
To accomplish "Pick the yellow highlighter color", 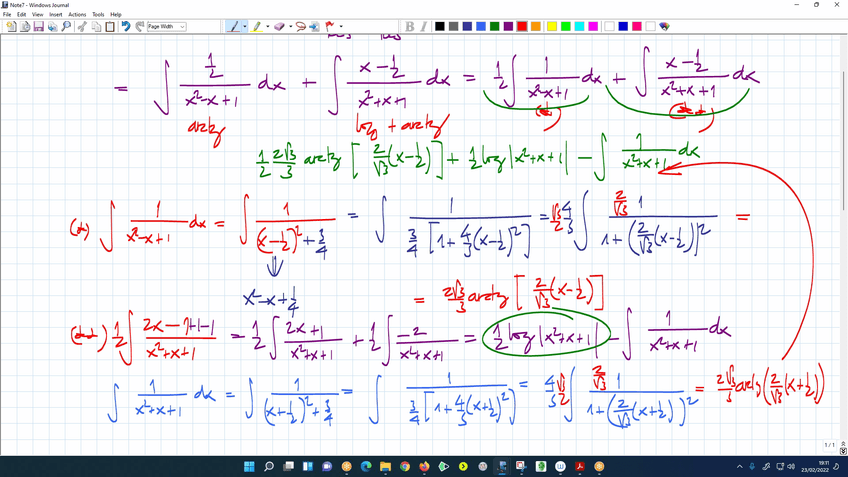I will (x=552, y=26).
